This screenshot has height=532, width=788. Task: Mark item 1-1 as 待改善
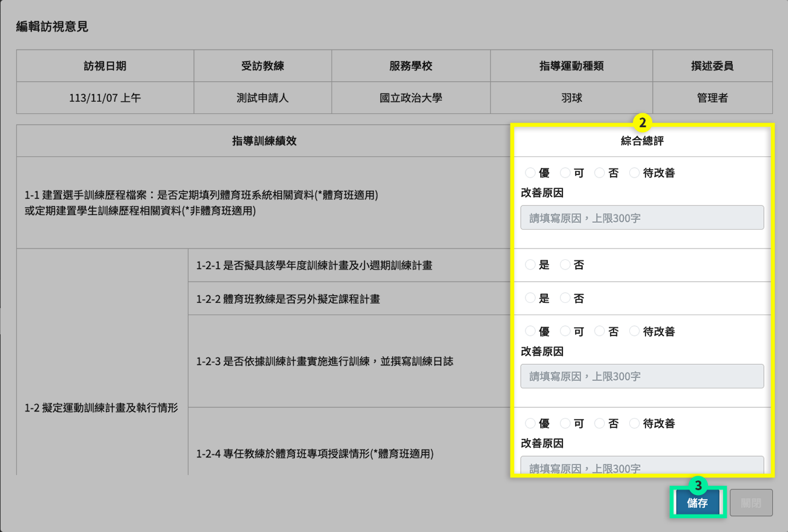(634, 173)
